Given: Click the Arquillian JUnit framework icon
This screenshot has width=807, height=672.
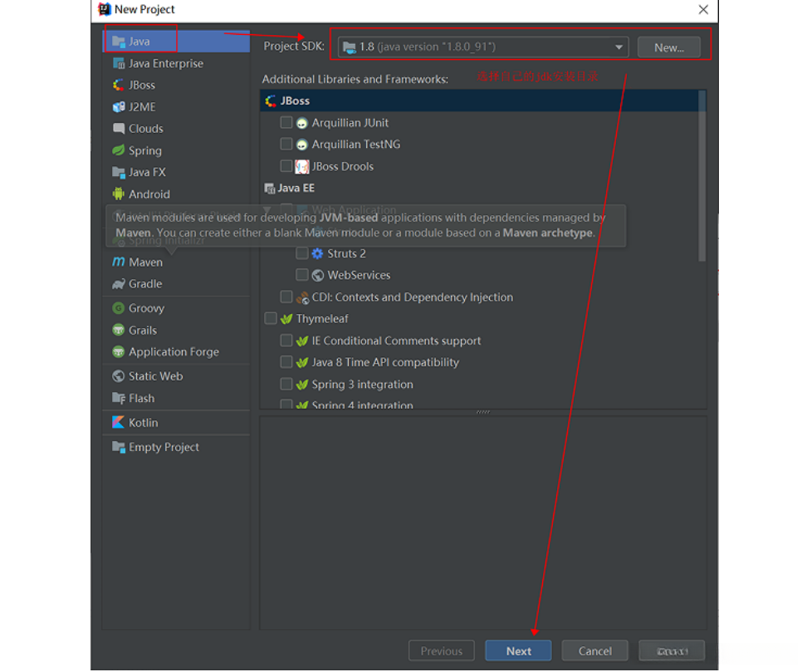Looking at the screenshot, I should (x=302, y=123).
